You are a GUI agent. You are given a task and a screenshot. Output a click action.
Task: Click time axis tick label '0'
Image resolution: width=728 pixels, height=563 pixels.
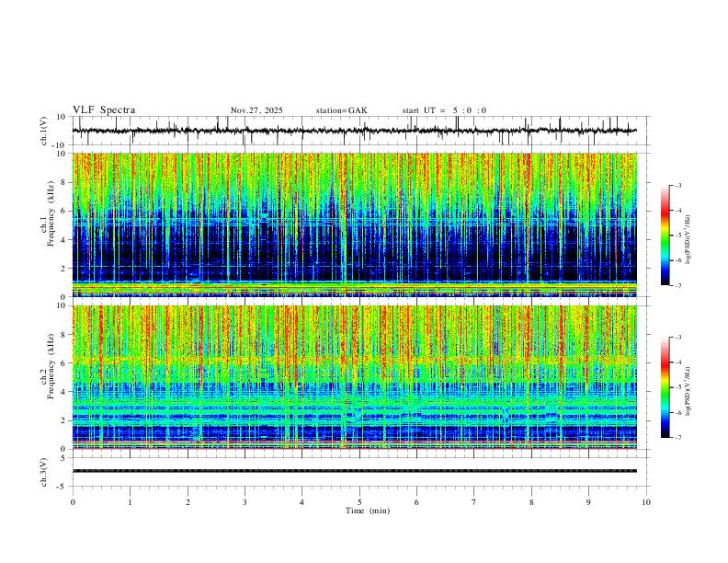(x=73, y=502)
